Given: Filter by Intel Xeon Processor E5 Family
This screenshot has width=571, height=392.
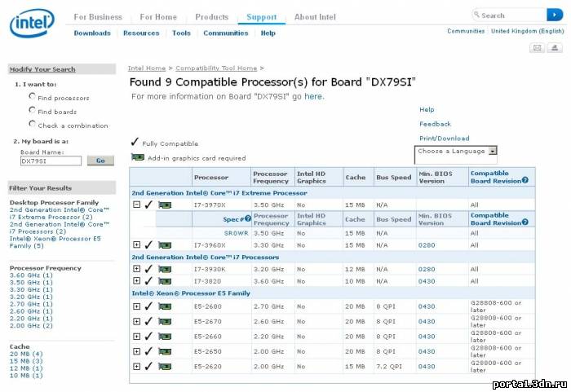Looking at the screenshot, I should 55,242.
